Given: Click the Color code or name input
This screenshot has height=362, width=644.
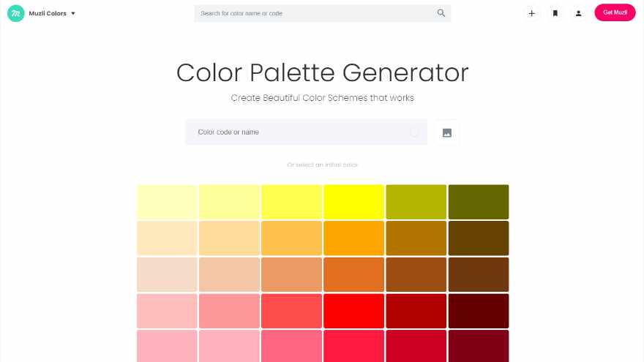Looking at the screenshot, I should [300, 132].
